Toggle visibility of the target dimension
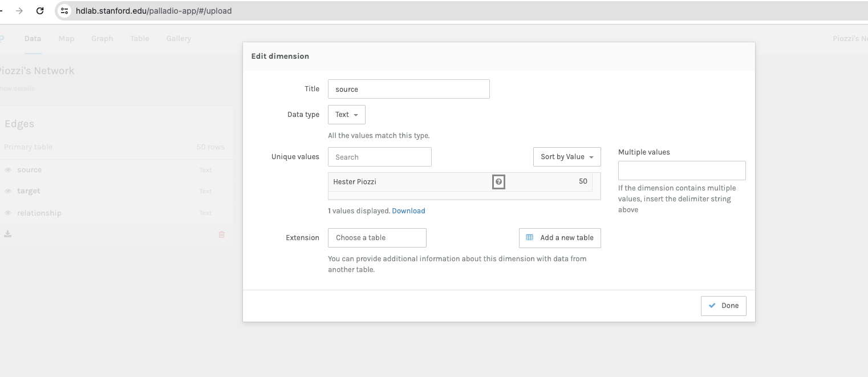 8,191
